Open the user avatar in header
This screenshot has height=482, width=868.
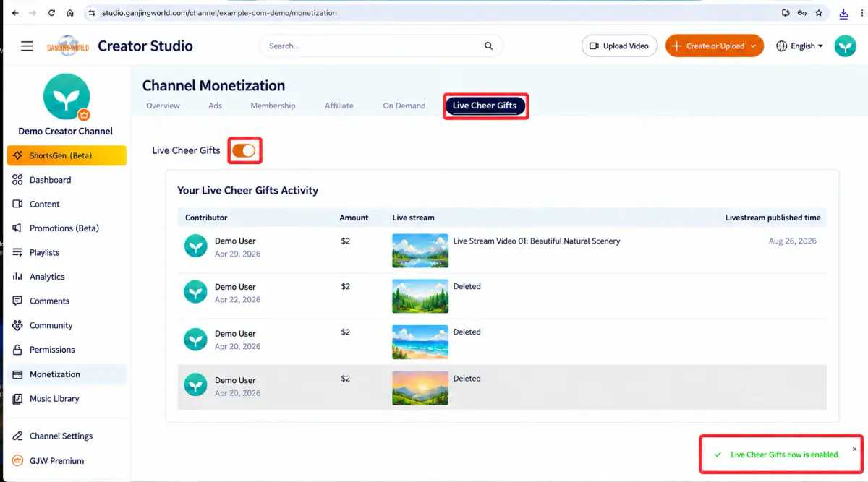845,46
